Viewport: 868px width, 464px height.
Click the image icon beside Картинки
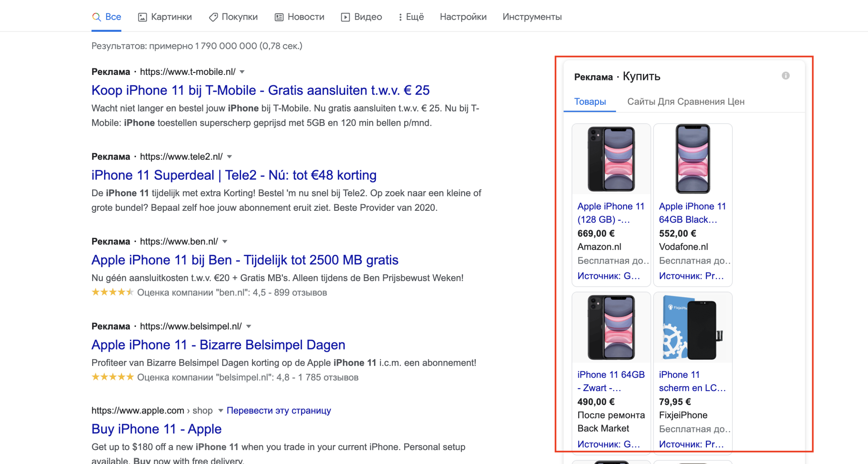click(x=142, y=17)
